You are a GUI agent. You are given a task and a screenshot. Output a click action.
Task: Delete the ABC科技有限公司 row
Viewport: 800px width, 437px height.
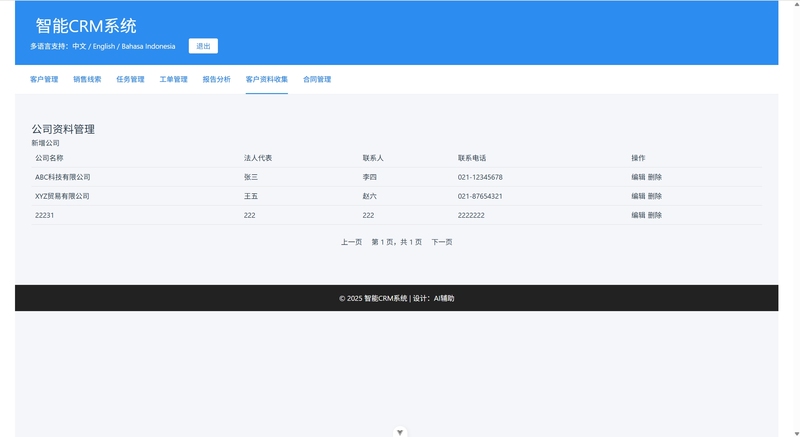click(x=655, y=177)
